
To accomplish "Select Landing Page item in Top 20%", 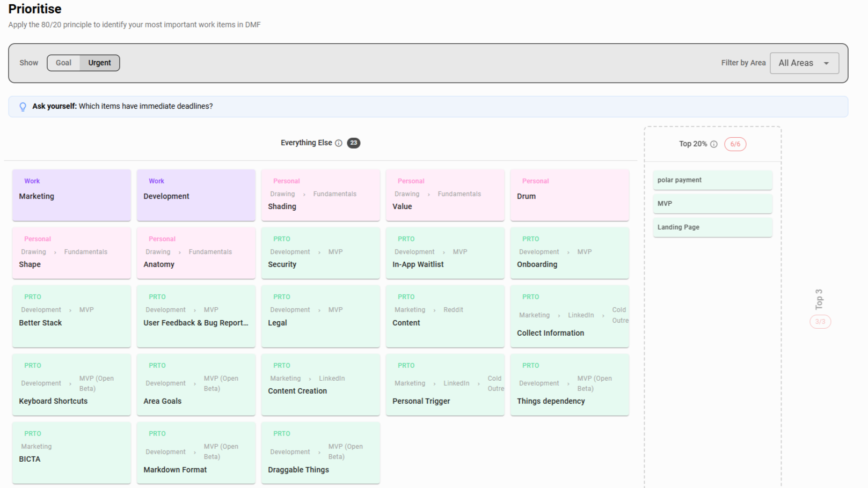I will (712, 227).
